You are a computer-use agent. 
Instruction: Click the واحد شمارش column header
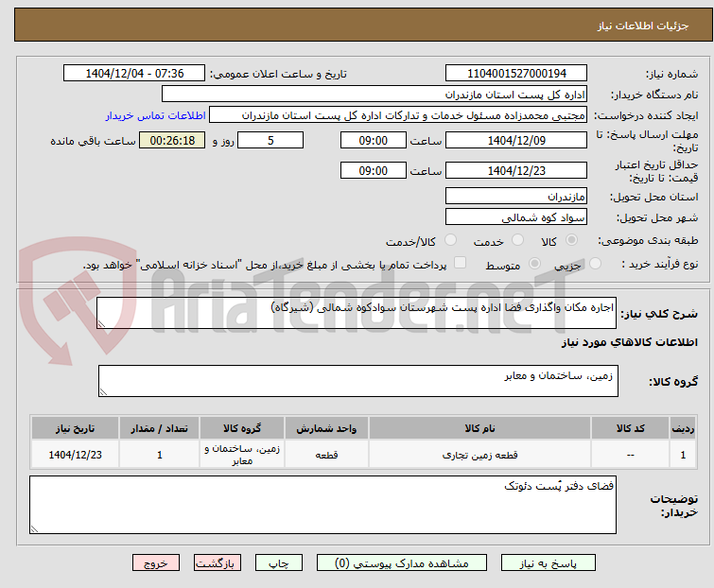coord(326,428)
